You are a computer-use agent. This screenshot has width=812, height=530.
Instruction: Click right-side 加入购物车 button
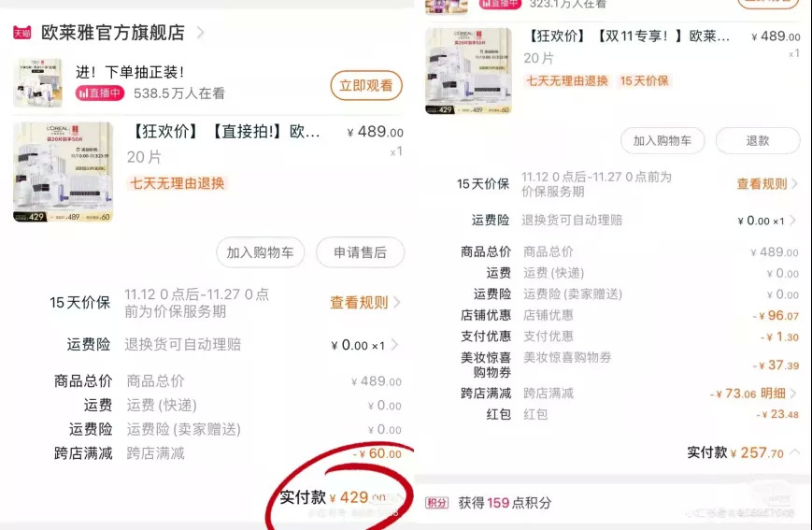[662, 140]
